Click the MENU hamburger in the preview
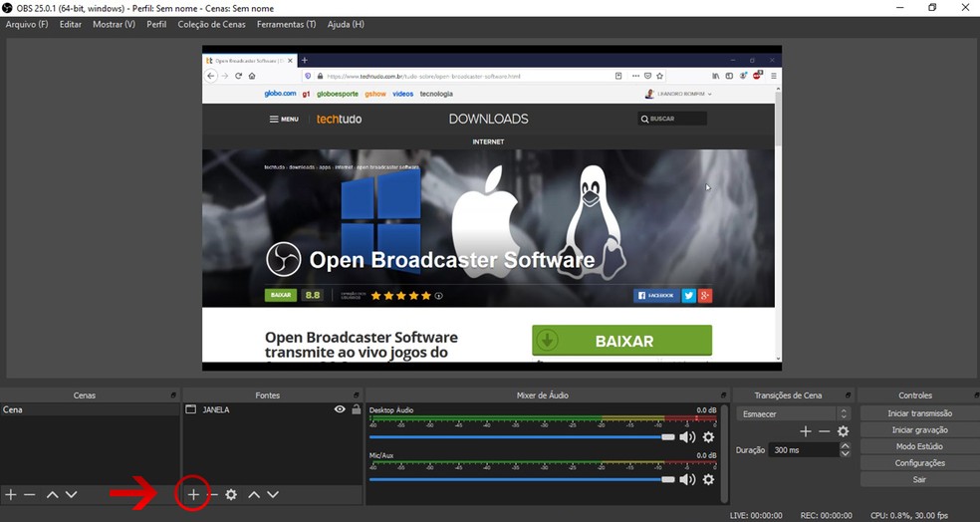Viewport: 980px width, 522px height. click(x=284, y=119)
